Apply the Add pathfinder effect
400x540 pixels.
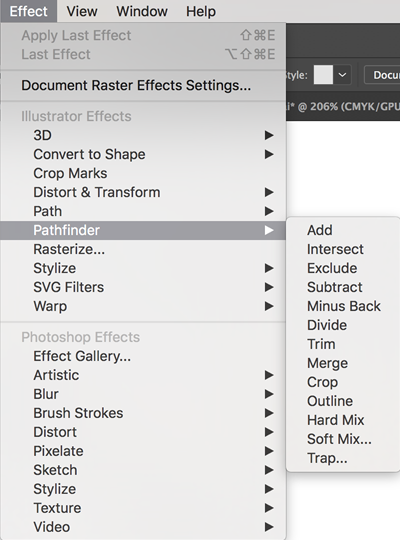[343, 230]
